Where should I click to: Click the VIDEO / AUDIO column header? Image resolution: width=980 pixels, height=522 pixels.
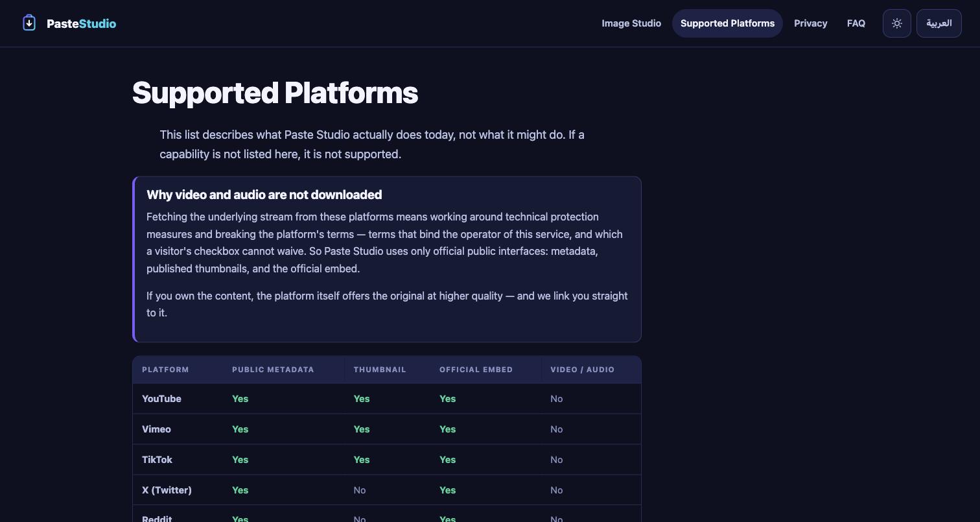582,370
